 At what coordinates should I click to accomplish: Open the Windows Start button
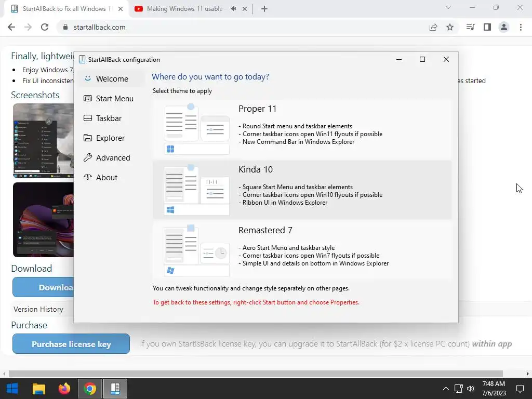tap(12, 389)
